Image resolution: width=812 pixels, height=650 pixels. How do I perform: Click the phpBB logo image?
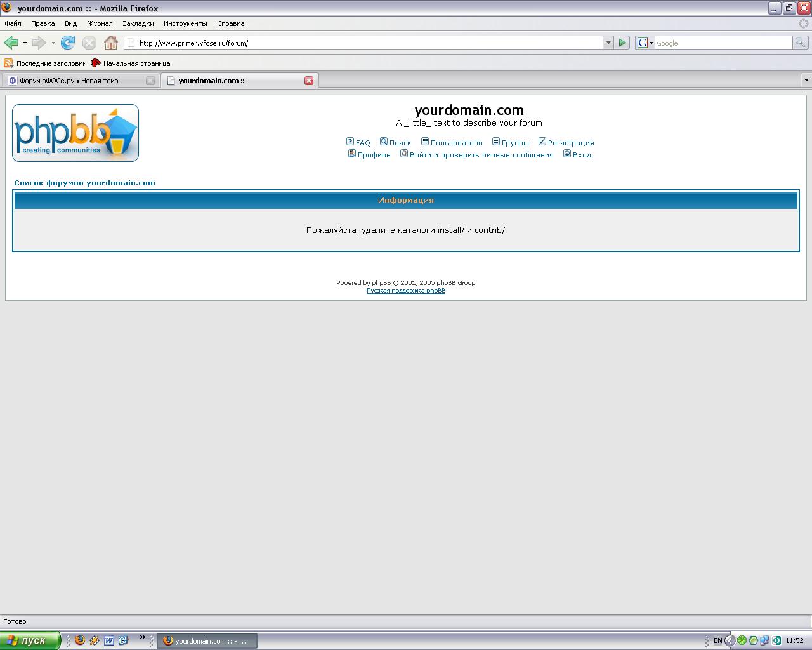click(75, 133)
